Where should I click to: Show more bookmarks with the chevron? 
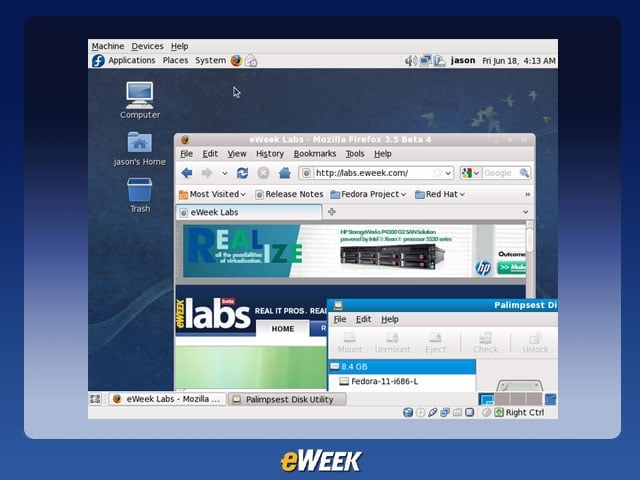pyautogui.click(x=527, y=195)
